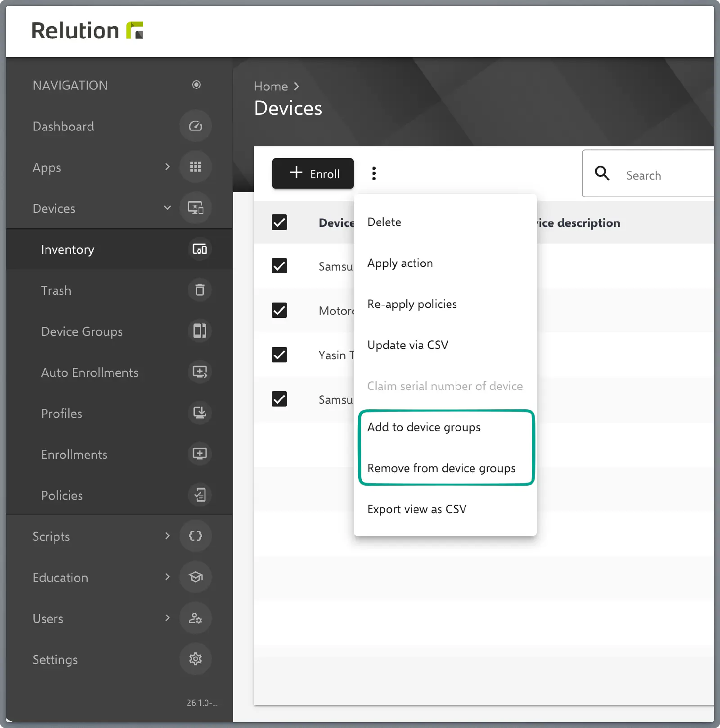720x728 pixels.
Task: Click the Dashboard speedometer icon
Action: click(x=195, y=126)
